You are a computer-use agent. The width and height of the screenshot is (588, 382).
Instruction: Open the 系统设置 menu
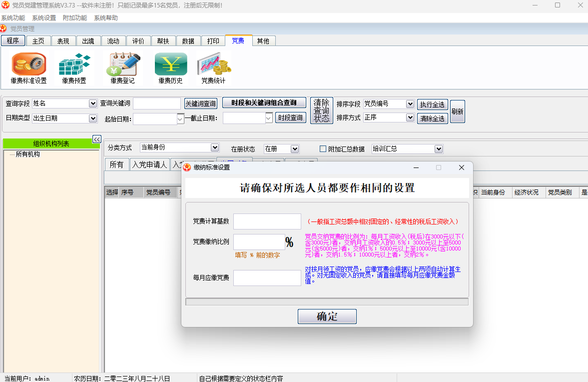(x=44, y=18)
